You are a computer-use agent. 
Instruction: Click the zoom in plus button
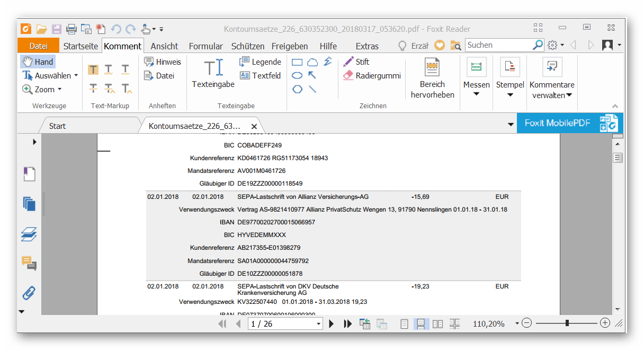(605, 323)
